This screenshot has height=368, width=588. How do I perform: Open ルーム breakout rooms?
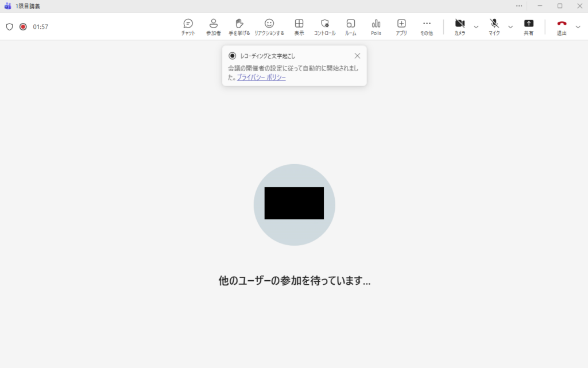point(350,26)
